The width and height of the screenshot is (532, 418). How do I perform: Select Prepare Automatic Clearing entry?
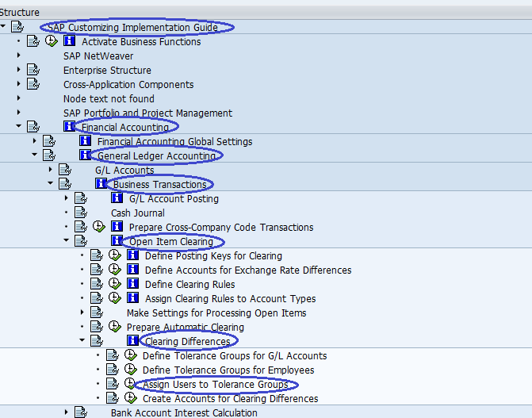click(x=186, y=327)
